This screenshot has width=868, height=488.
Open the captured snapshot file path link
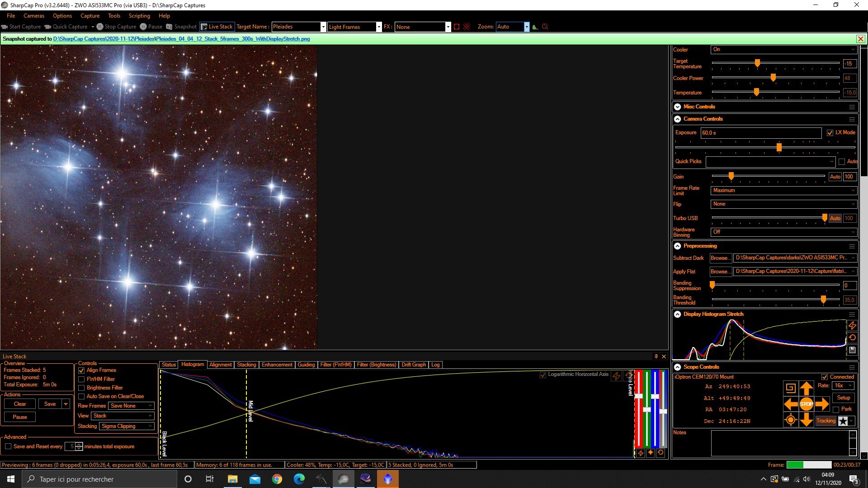[181, 39]
